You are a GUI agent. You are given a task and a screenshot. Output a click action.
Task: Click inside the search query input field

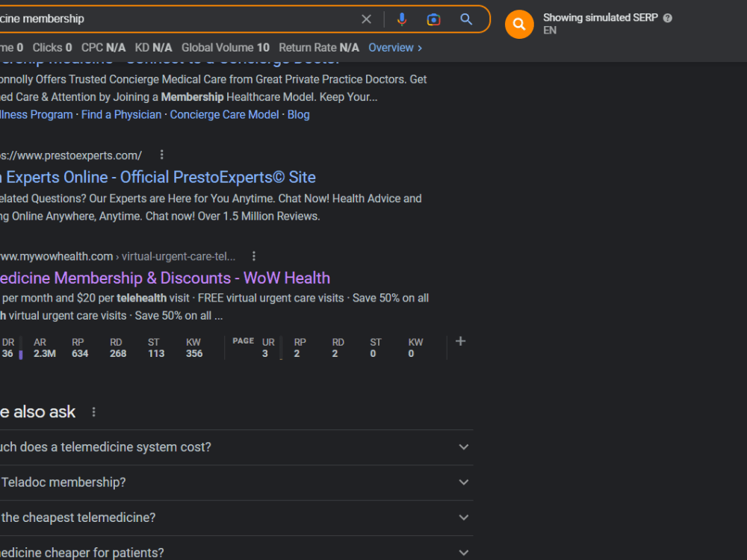[x=176, y=19]
